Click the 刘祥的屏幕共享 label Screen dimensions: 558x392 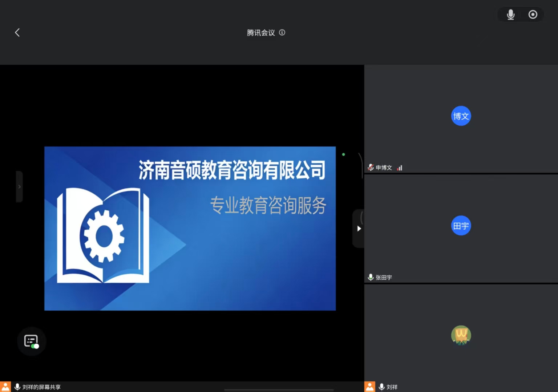click(41, 387)
